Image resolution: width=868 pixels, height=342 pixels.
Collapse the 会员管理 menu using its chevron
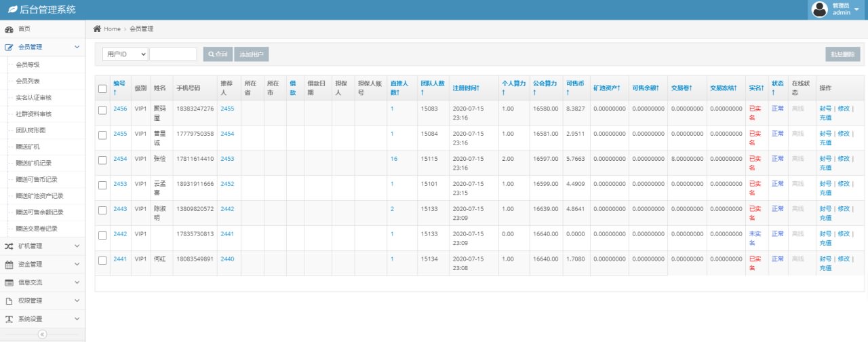[77, 47]
